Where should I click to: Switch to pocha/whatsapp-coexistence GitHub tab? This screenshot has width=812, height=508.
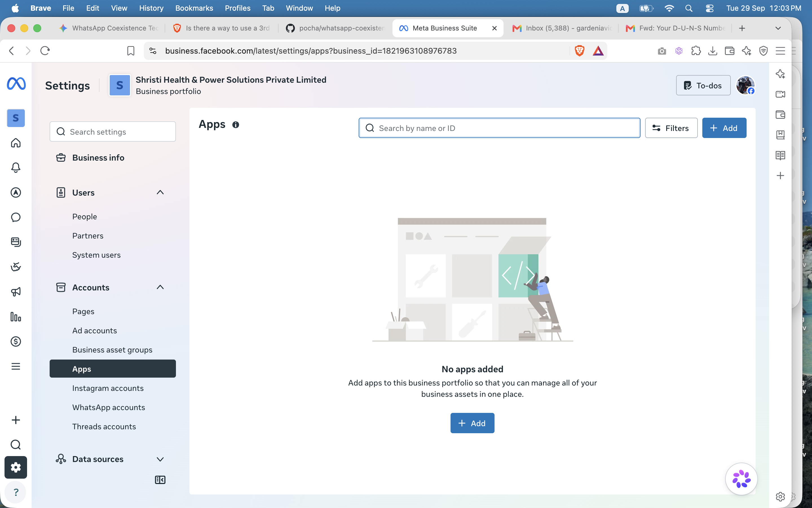(x=336, y=28)
